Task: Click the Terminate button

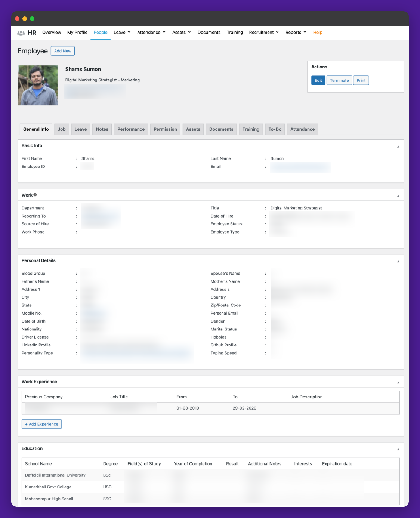Action: (x=339, y=80)
